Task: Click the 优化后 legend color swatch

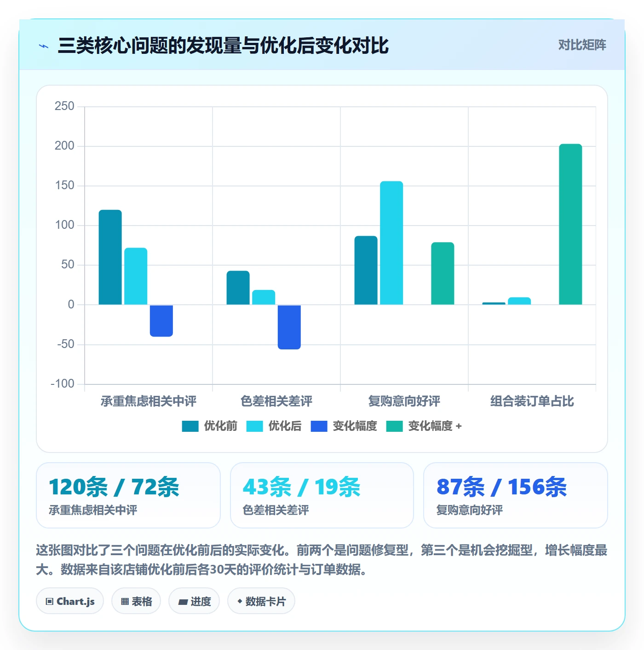Action: [254, 426]
